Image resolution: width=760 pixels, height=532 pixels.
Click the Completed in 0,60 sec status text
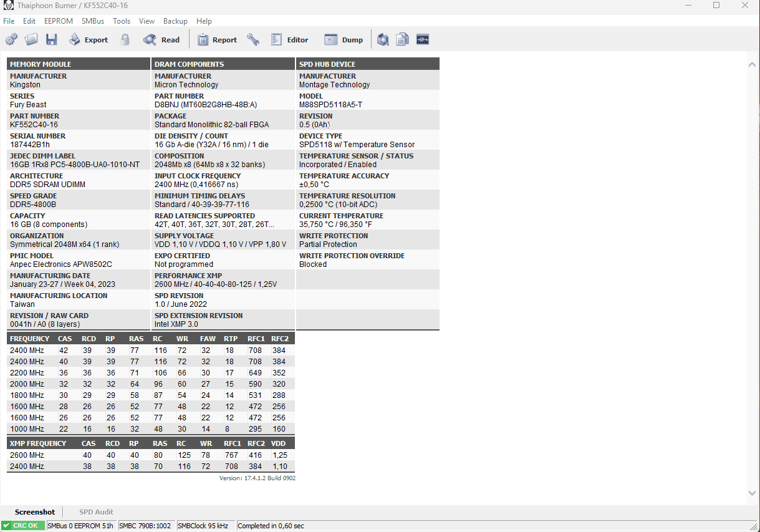click(x=271, y=526)
